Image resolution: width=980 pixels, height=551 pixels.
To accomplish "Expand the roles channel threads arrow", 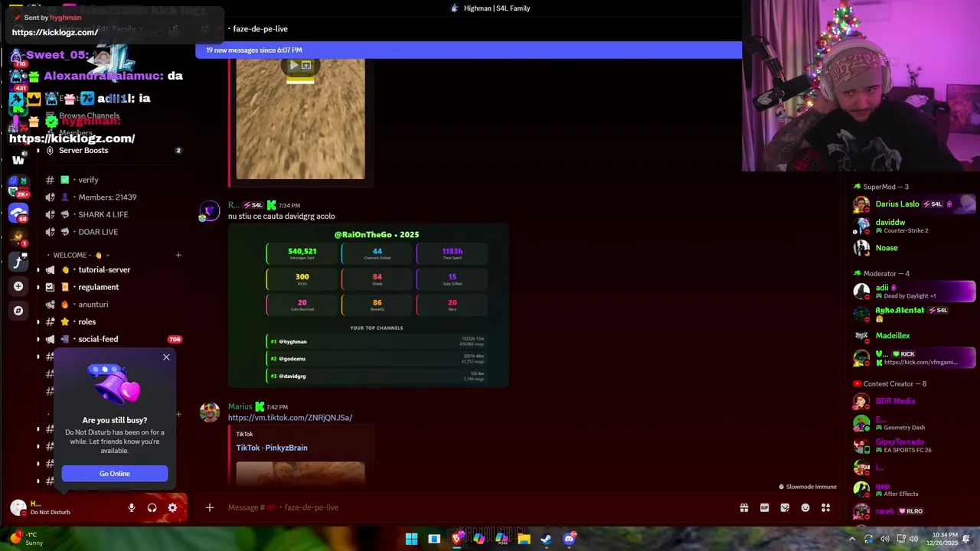I will pos(38,322).
